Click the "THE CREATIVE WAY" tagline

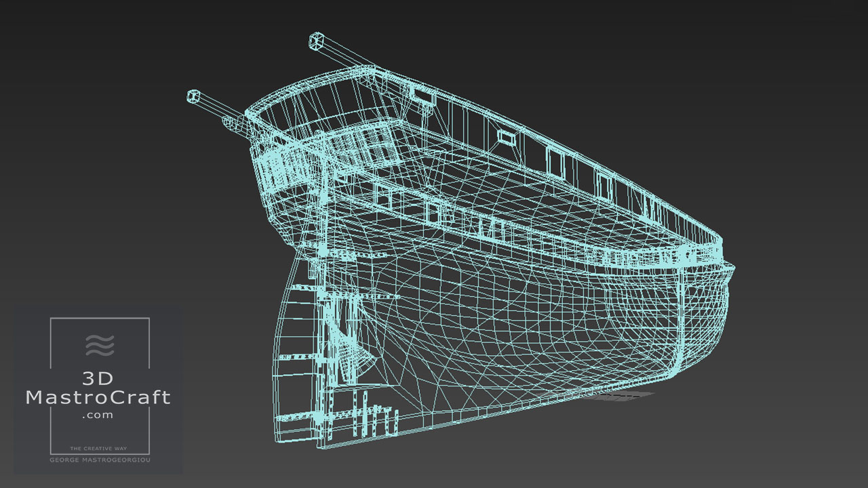(x=99, y=449)
